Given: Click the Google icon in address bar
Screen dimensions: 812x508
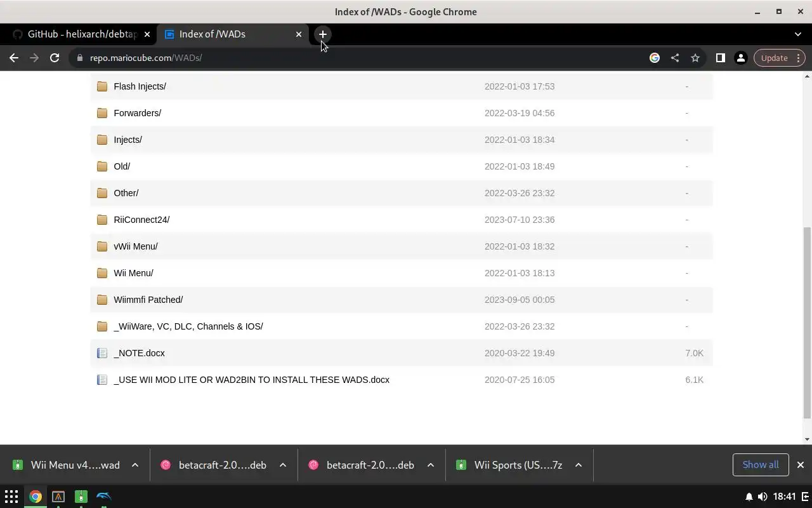Looking at the screenshot, I should (655, 58).
